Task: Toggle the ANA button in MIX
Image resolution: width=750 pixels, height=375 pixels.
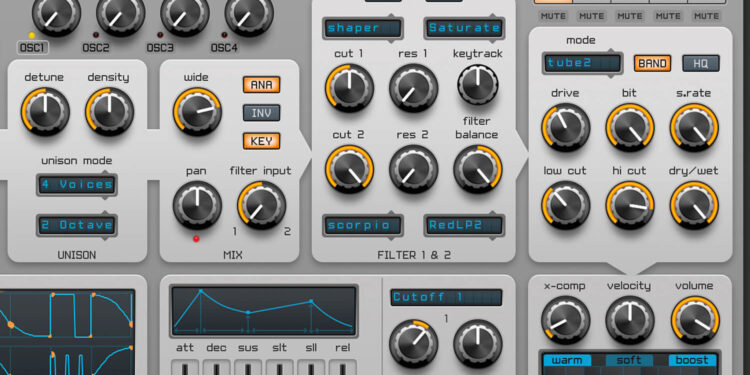Action: coord(261,85)
